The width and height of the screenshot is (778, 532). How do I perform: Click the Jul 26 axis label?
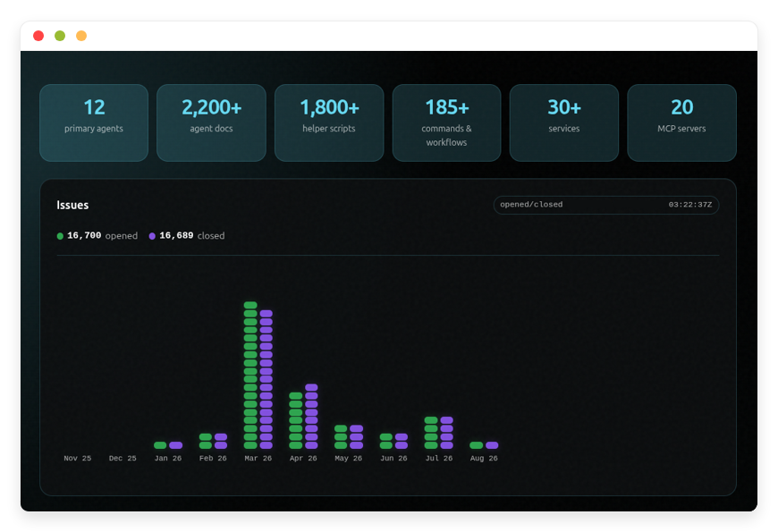[438, 458]
